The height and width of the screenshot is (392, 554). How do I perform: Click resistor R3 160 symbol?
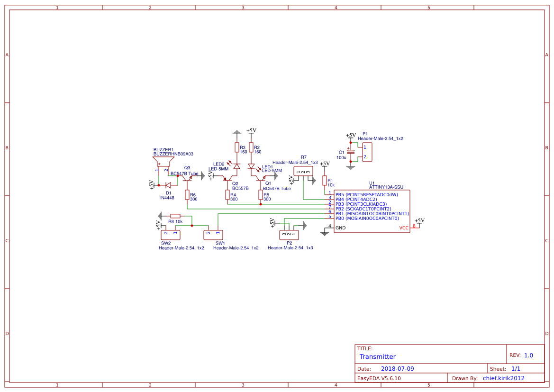(x=236, y=147)
